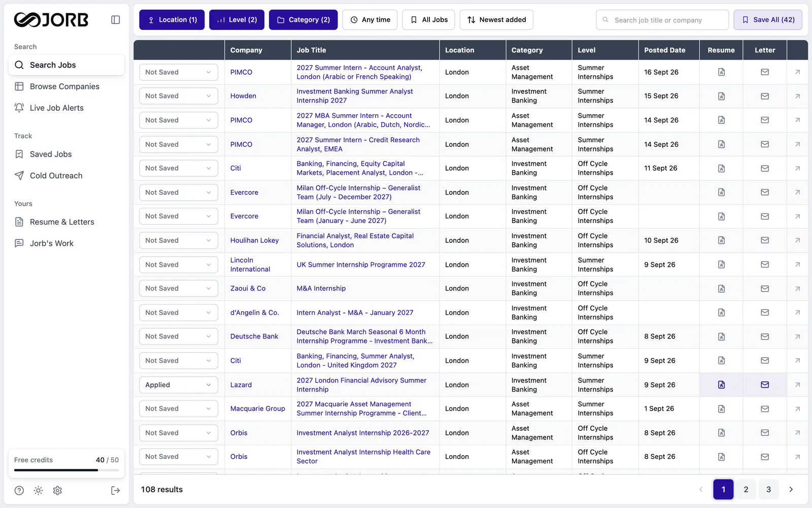Go to results page 2
Screen dimensions: 812x508
(x=746, y=490)
